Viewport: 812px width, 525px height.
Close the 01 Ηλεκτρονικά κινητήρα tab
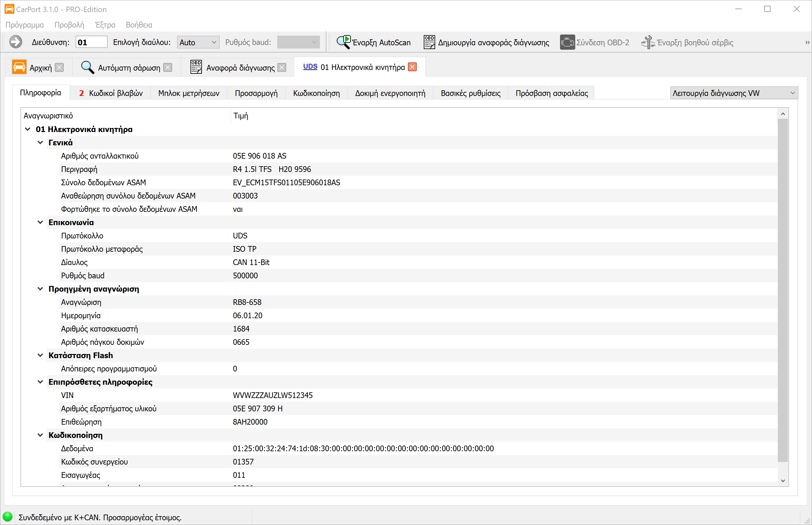(x=412, y=67)
